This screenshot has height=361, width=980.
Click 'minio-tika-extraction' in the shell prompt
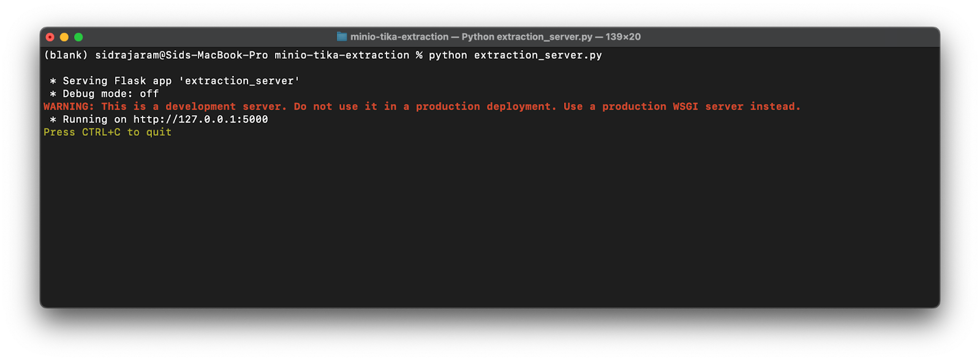tap(342, 55)
